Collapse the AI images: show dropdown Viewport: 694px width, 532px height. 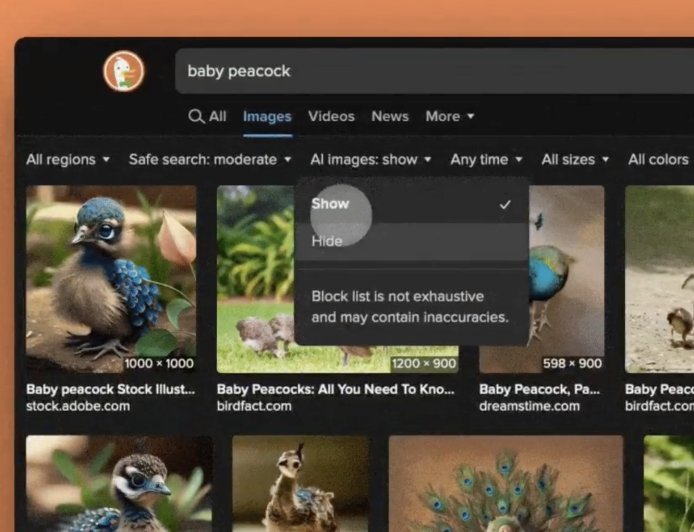coord(371,159)
